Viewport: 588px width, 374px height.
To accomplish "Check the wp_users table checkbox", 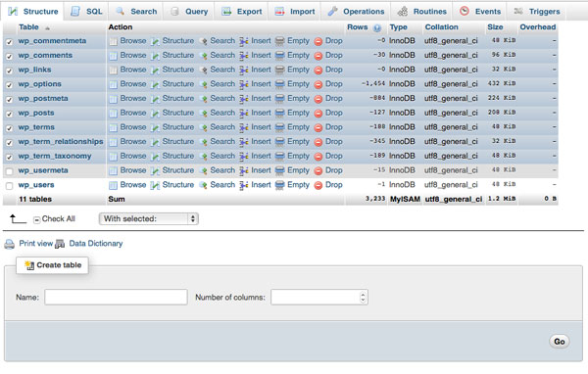I will click(10, 185).
